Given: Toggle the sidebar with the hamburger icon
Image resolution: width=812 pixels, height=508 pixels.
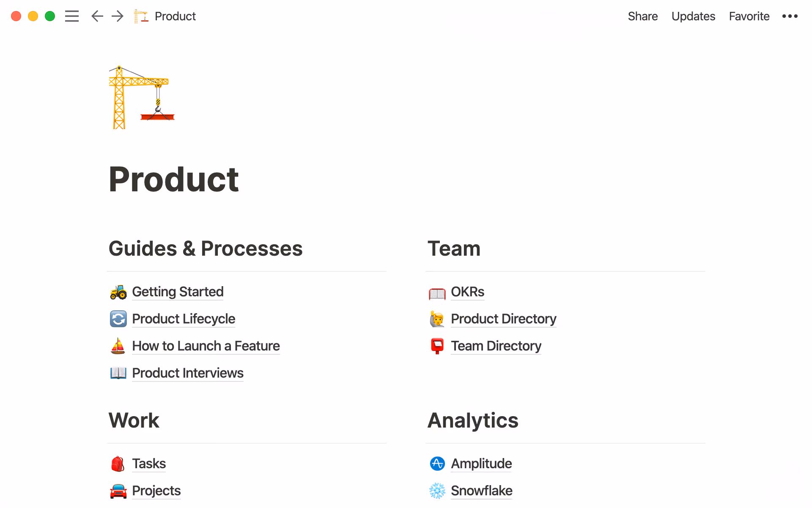Looking at the screenshot, I should (x=72, y=16).
